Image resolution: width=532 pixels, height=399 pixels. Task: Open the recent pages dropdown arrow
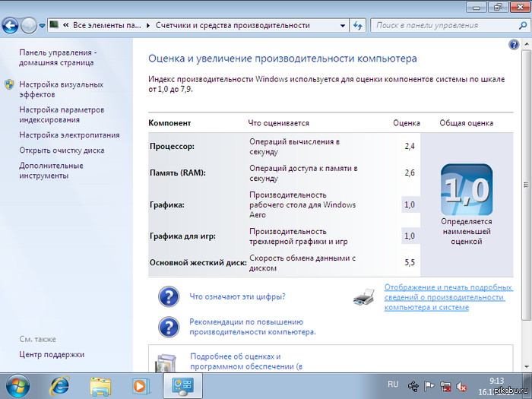pyautogui.click(x=41, y=26)
